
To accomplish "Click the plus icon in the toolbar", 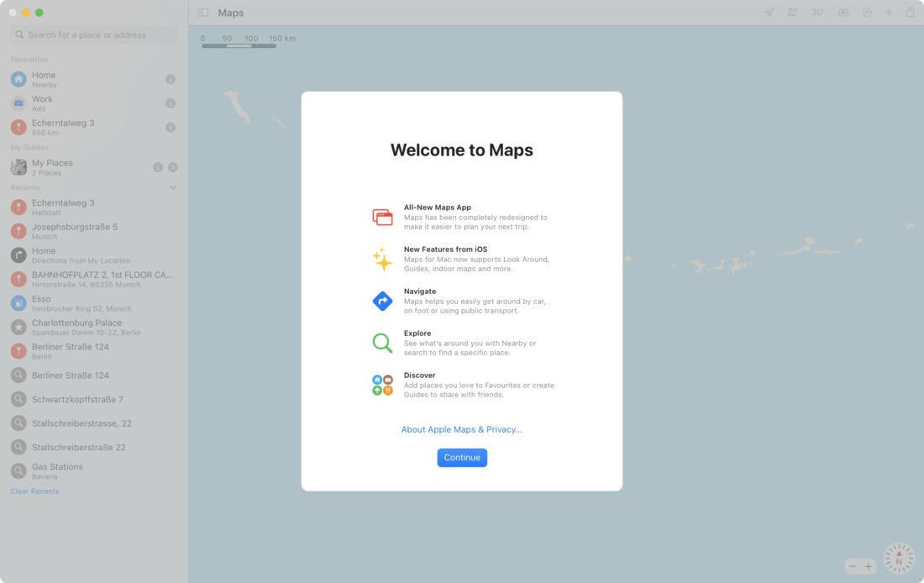I will tap(888, 13).
